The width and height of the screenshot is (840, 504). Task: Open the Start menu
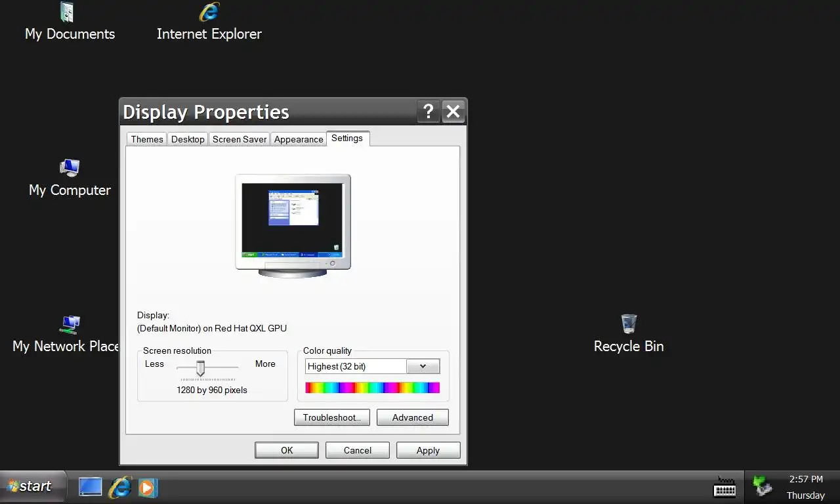33,486
